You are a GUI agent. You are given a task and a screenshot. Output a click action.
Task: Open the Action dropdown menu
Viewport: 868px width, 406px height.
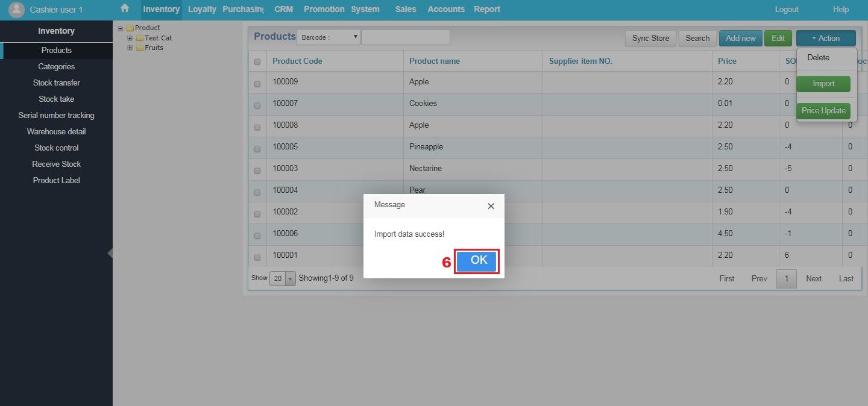(x=826, y=37)
